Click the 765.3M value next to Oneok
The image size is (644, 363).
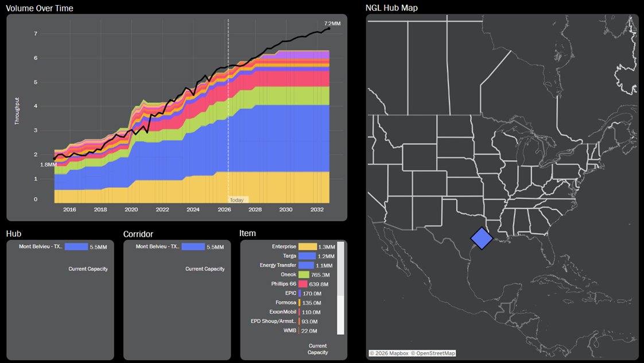click(x=320, y=275)
